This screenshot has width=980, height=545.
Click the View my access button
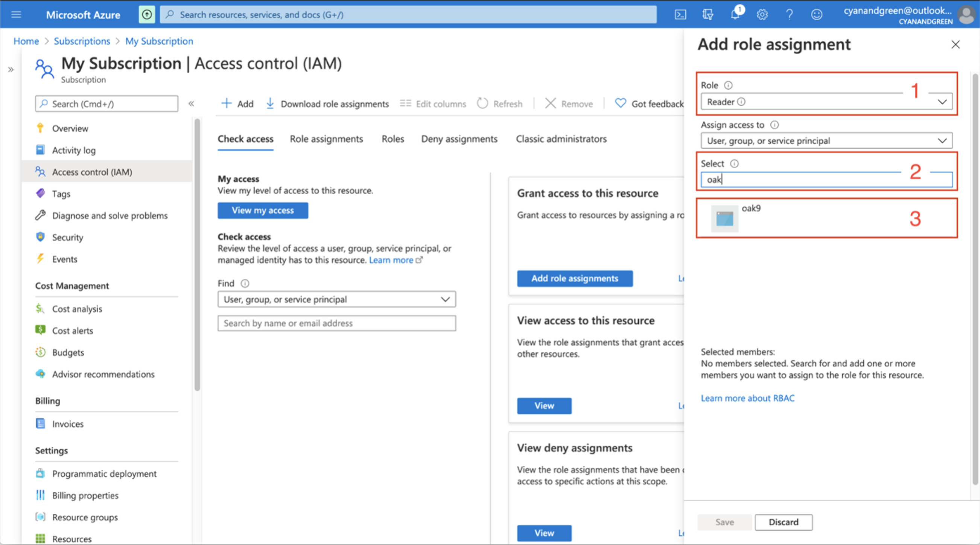(x=263, y=210)
